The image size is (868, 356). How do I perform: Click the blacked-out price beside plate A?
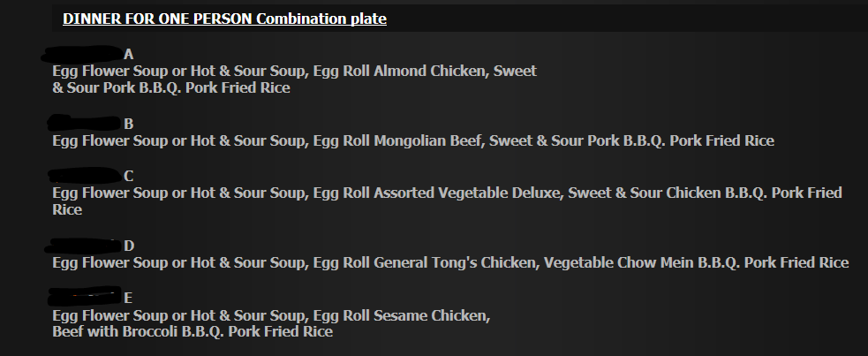point(84,53)
